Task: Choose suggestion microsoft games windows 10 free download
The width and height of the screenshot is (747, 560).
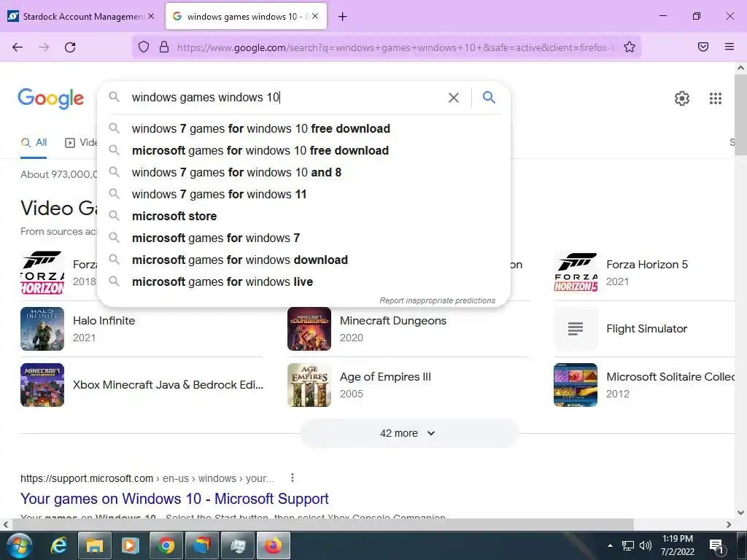Action: pos(305,150)
